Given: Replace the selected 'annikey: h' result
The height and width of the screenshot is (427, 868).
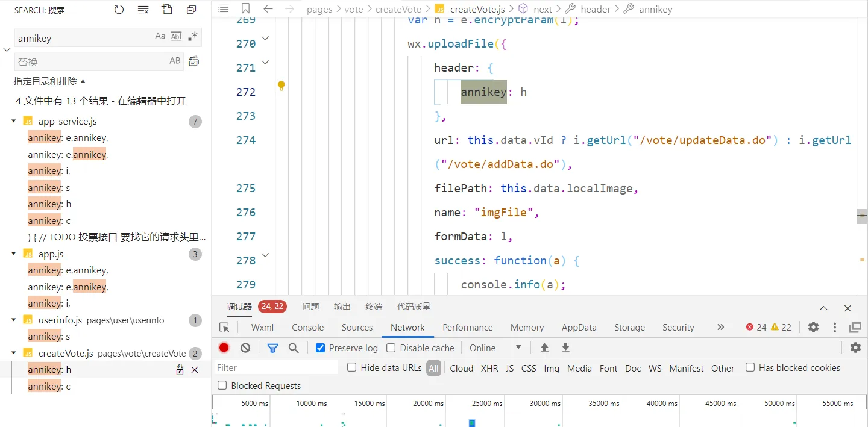Looking at the screenshot, I should point(180,370).
